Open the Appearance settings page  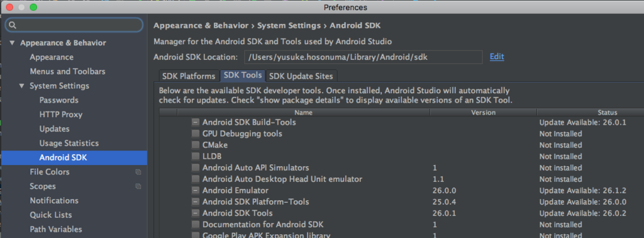click(x=52, y=57)
